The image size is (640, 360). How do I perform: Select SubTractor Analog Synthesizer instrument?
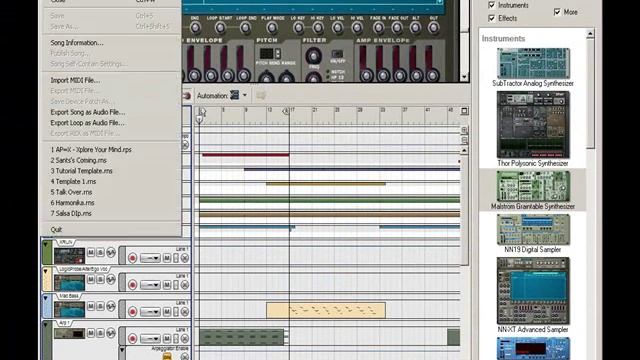533,67
